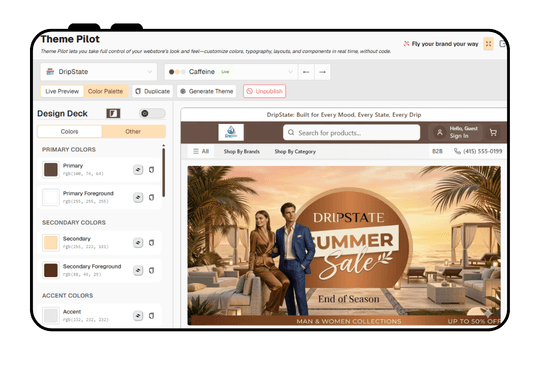The width and height of the screenshot is (540, 384).
Task: Open the Secondary color swatch
Action: click(x=51, y=243)
